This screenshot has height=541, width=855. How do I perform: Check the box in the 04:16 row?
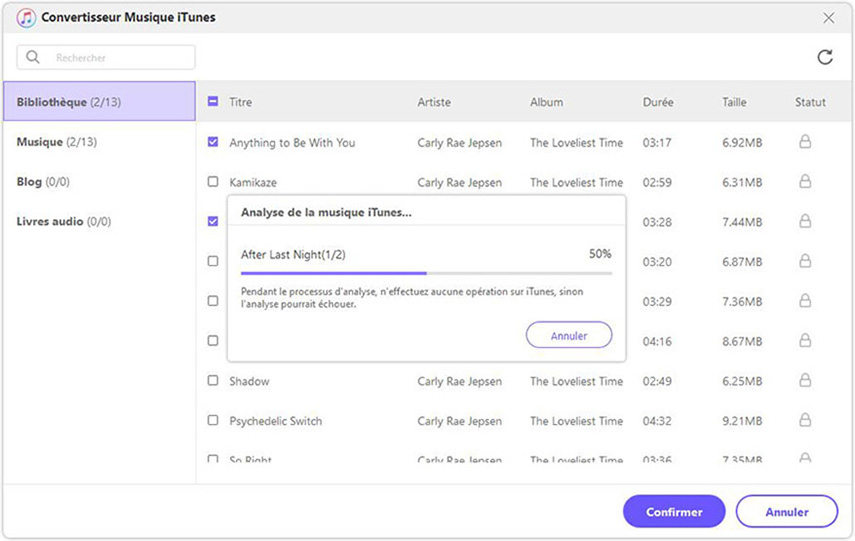coord(213,341)
